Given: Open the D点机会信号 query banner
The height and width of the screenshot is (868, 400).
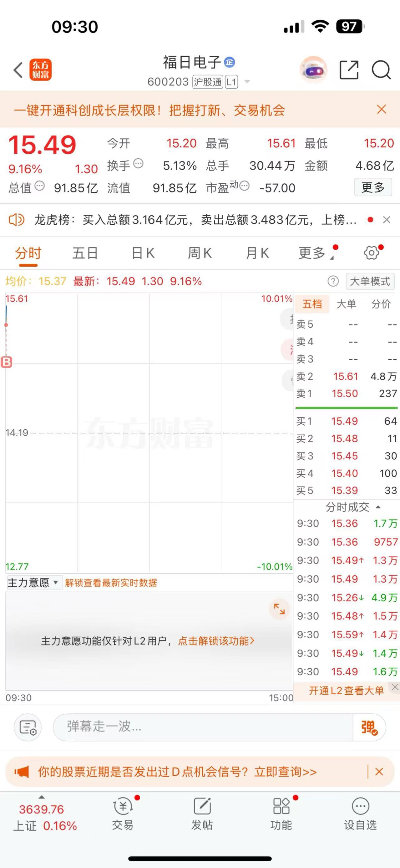Looking at the screenshot, I should point(177,772).
